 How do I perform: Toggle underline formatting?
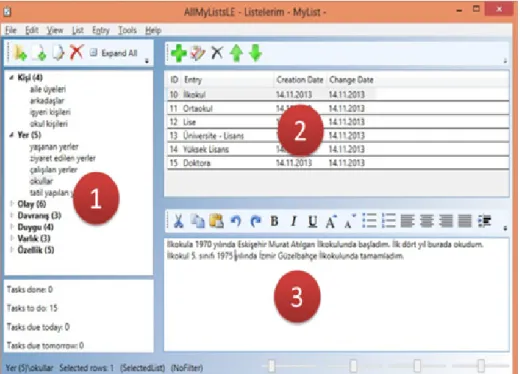pyautogui.click(x=312, y=221)
